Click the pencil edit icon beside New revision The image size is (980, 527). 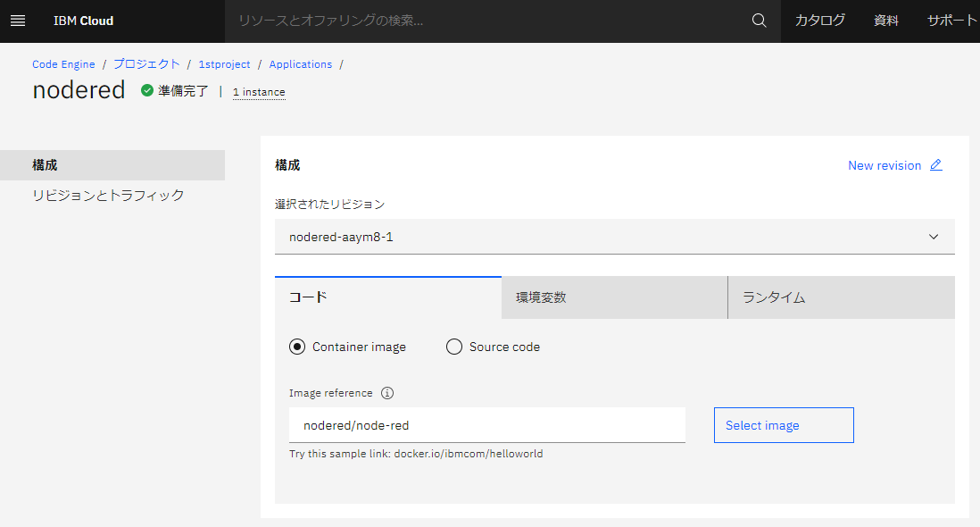935,165
